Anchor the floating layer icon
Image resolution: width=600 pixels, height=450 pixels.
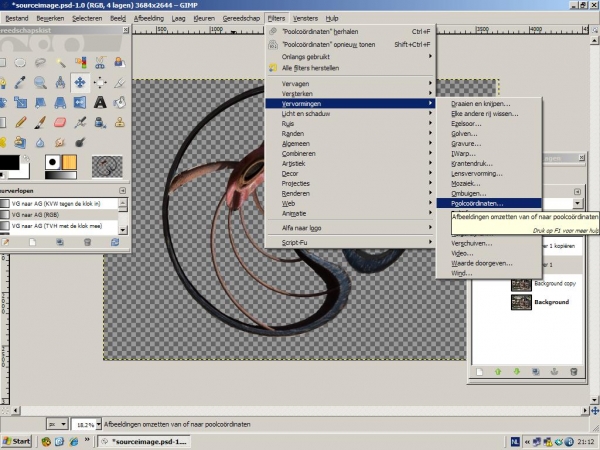click(554, 372)
